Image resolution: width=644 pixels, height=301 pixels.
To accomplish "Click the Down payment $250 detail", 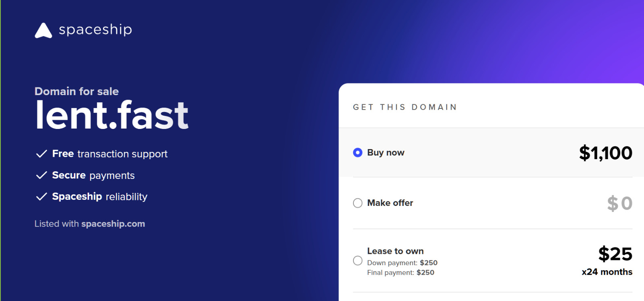I will tap(402, 263).
